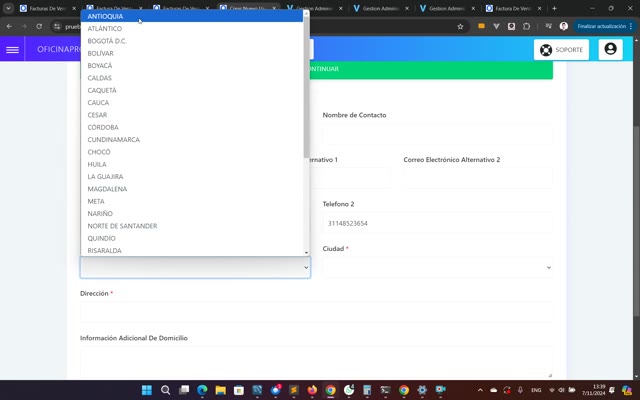Bookmark this page with the star icon
Screen dimensions: 640x400
[x=460, y=27]
